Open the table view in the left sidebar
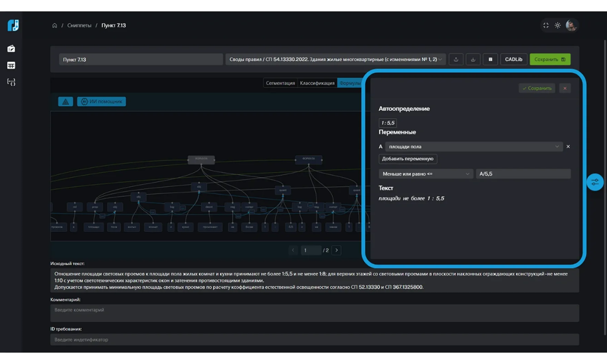This screenshot has height=364, width=607. click(11, 65)
